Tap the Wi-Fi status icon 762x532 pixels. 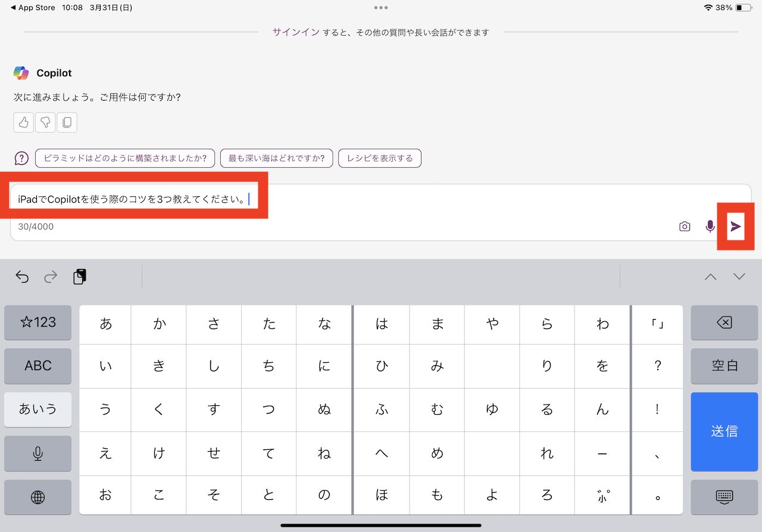(x=708, y=8)
